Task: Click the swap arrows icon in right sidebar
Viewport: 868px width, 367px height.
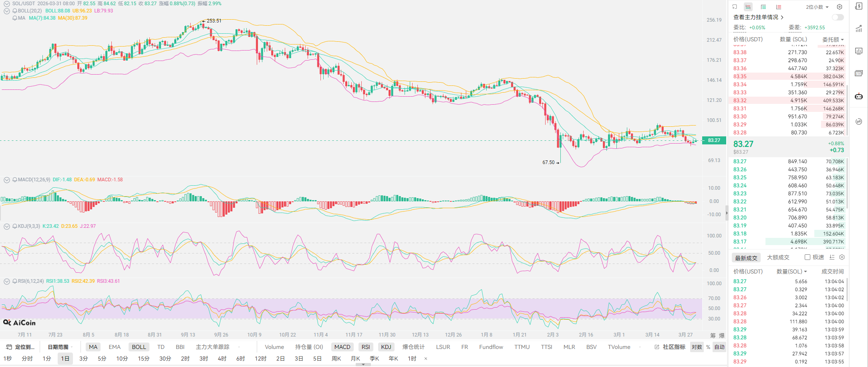Action: (859, 122)
